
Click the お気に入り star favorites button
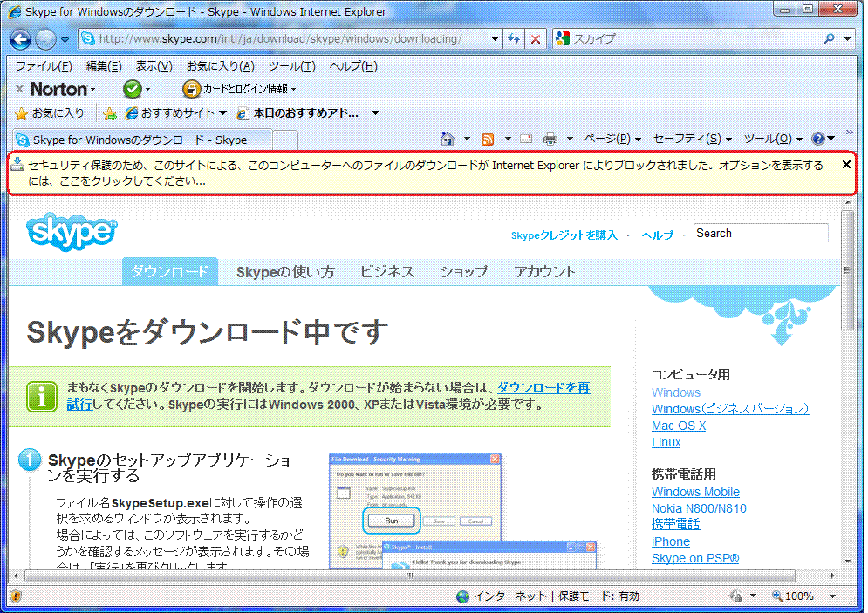click(50, 113)
